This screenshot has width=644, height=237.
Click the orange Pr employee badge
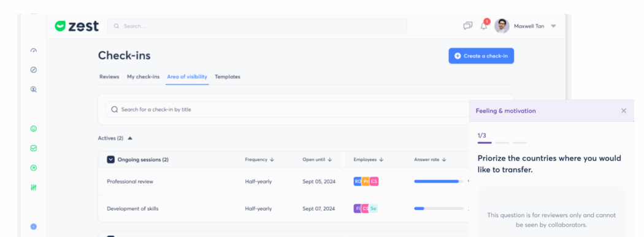[x=366, y=181]
